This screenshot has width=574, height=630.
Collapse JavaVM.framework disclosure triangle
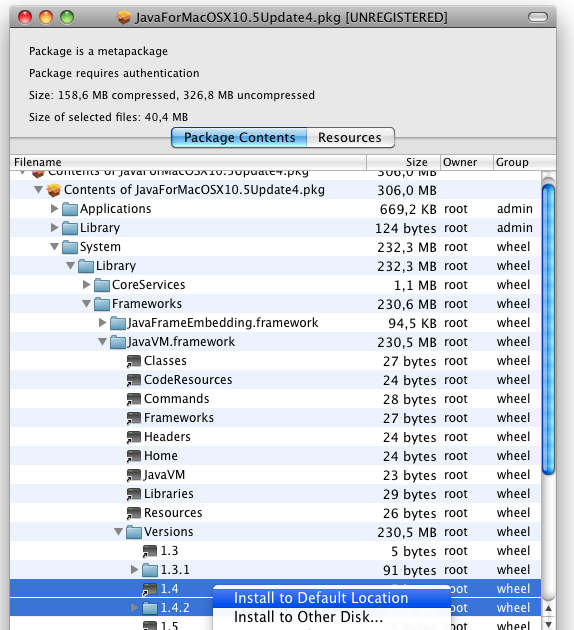[102, 342]
